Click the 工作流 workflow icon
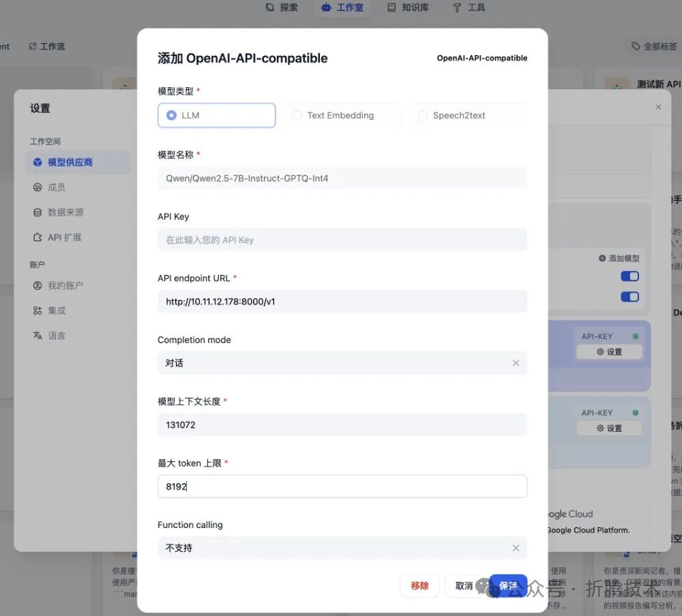Screen dimensions: 682x616 click(x=33, y=46)
